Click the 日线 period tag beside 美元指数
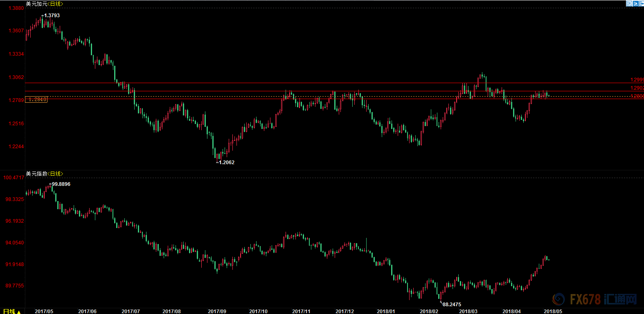Viewport: 644px width, 314px height. pos(55,174)
